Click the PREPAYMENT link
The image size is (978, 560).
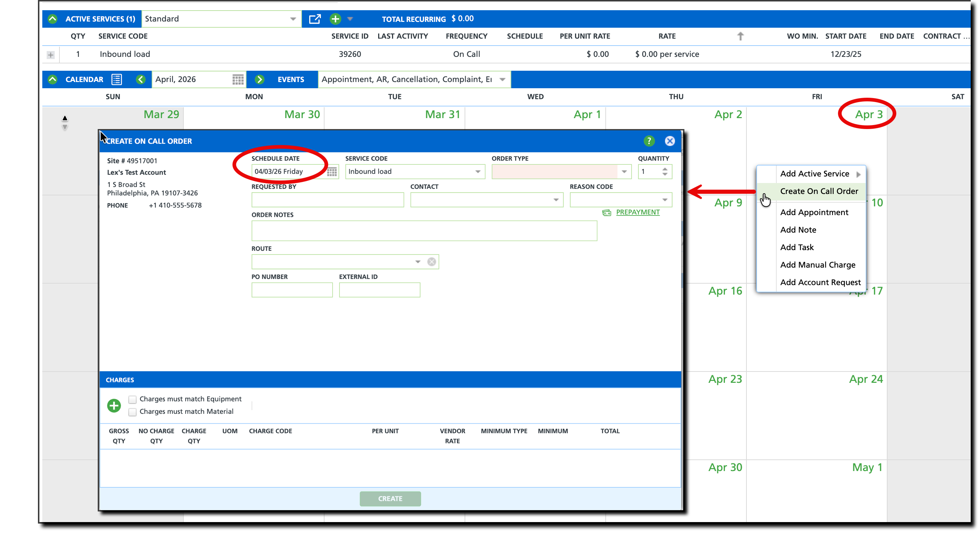637,212
